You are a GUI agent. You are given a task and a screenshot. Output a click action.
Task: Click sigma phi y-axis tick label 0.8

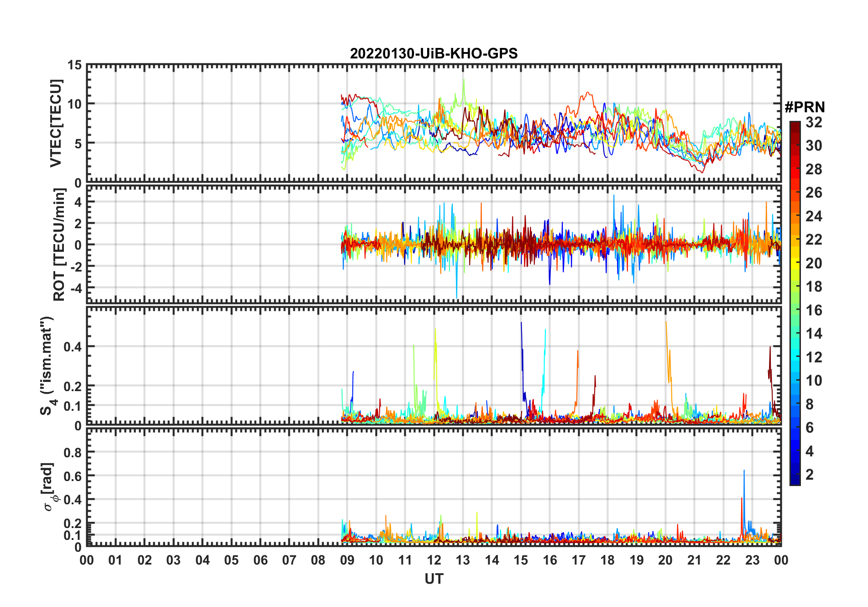[x=73, y=452]
